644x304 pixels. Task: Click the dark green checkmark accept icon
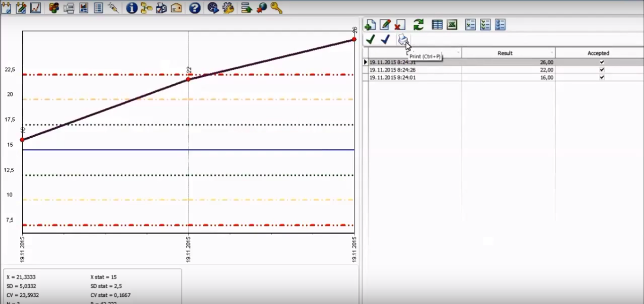(370, 40)
